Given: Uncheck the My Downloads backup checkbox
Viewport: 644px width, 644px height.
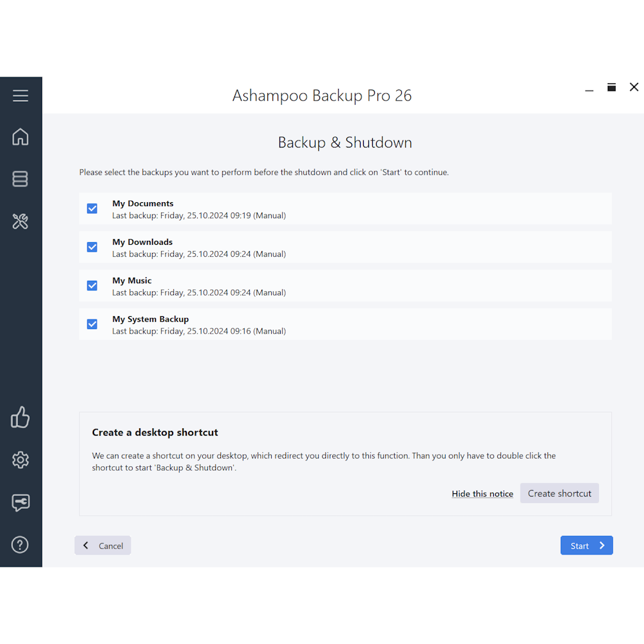Looking at the screenshot, I should [x=92, y=247].
